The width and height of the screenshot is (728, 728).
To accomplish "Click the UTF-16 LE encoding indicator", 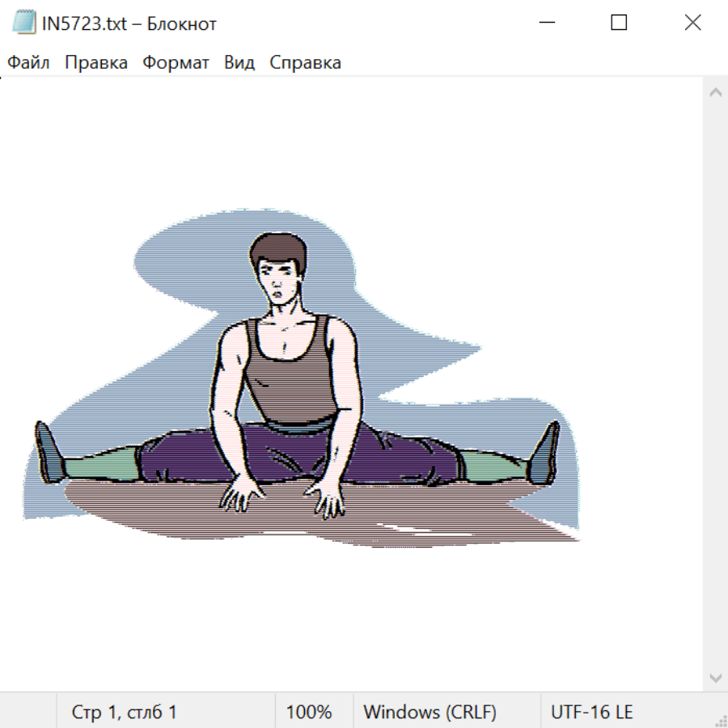I will tap(592, 713).
